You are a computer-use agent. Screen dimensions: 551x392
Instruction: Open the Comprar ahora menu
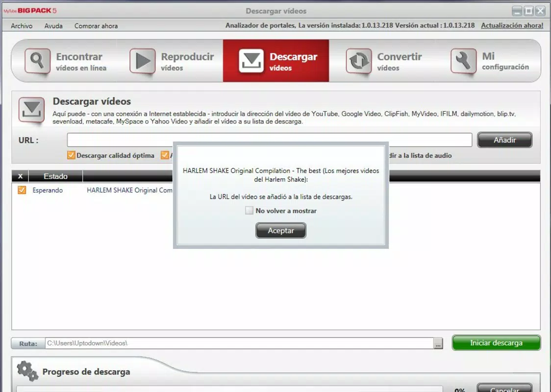[x=96, y=25]
